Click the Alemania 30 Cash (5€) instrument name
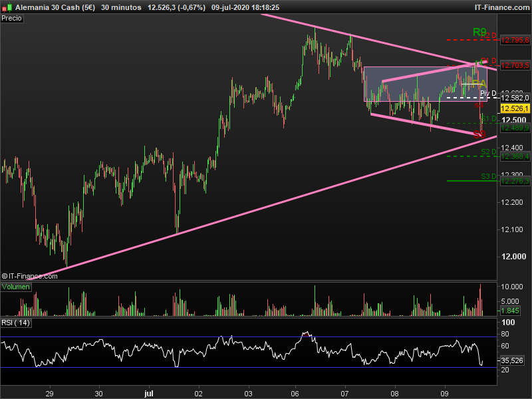The width and height of the screenshot is (532, 399). (x=55, y=7)
